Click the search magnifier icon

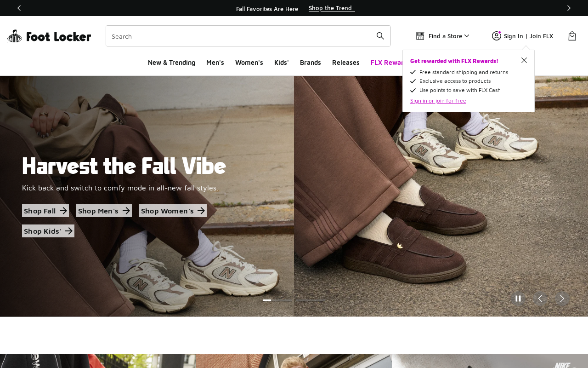tap(380, 36)
